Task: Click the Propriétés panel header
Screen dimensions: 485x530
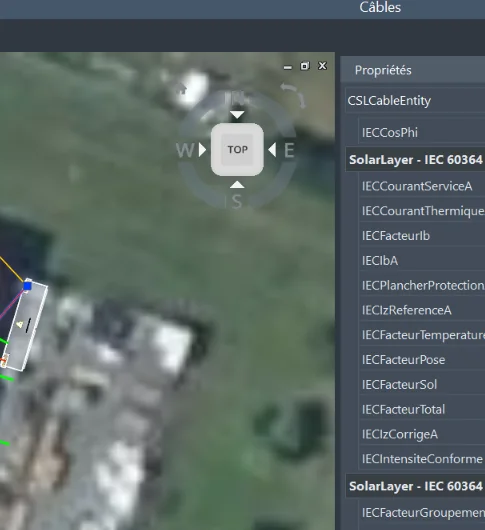Action: (413, 70)
